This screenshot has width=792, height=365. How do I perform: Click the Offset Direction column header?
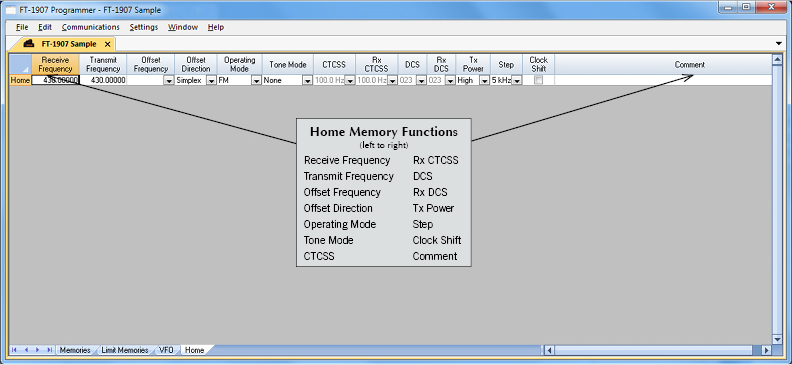pyautogui.click(x=195, y=65)
